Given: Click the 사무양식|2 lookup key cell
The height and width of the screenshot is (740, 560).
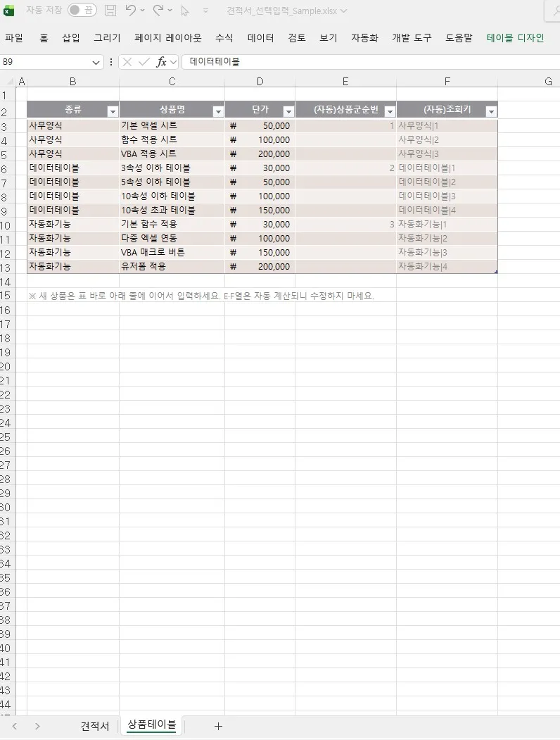Looking at the screenshot, I should tap(447, 139).
